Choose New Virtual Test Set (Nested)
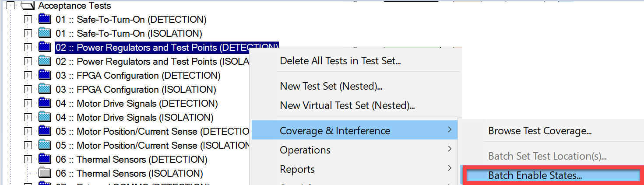644x185 pixels. pyautogui.click(x=347, y=105)
